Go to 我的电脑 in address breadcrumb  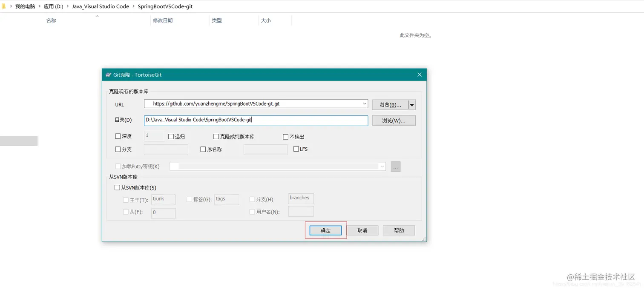click(25, 6)
